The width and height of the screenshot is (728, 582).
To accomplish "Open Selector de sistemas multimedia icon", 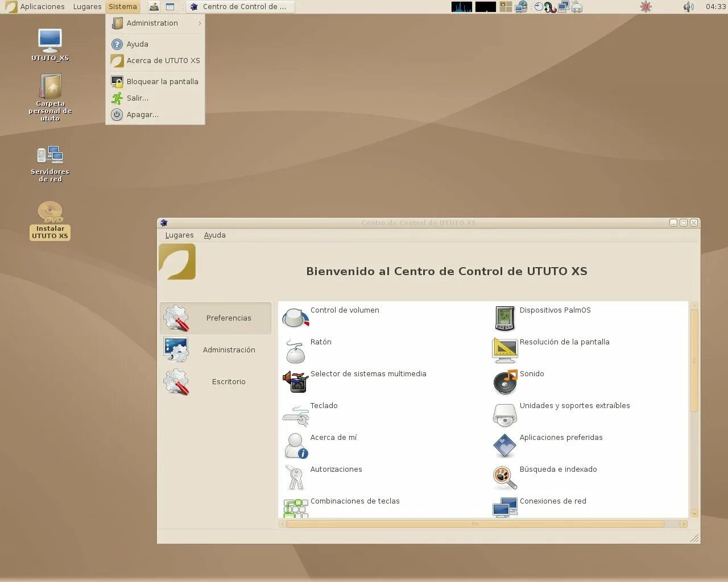I will tap(296, 381).
